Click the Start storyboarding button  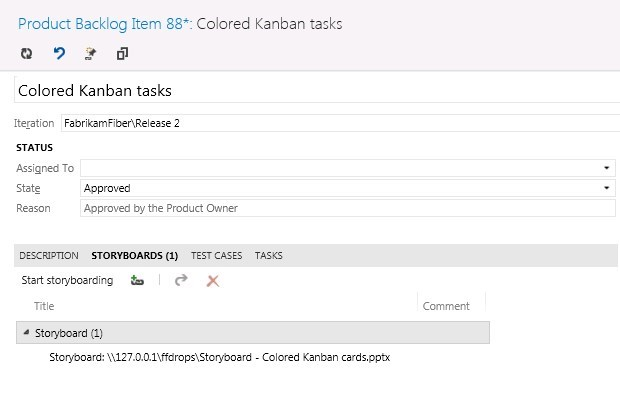point(67,280)
